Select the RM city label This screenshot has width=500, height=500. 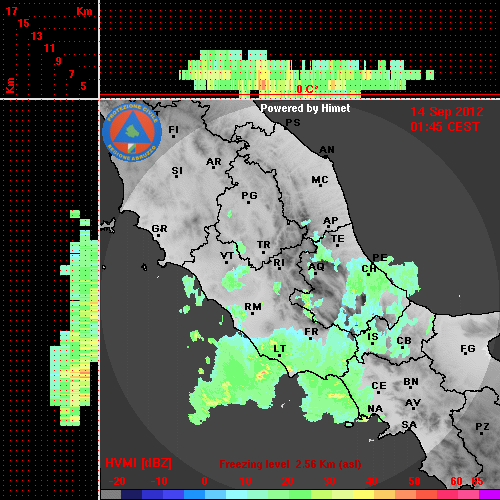point(253,307)
